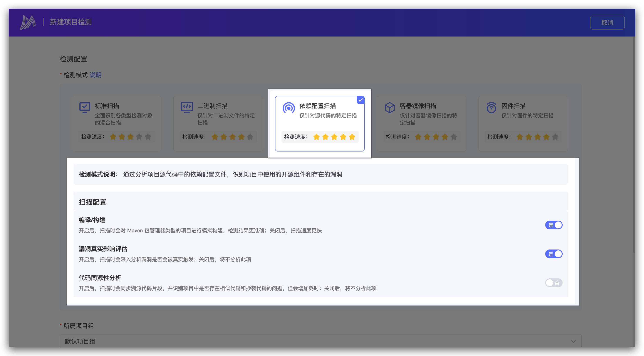Click the binary scan code icon
This screenshot has width=644, height=356.
coord(187,107)
